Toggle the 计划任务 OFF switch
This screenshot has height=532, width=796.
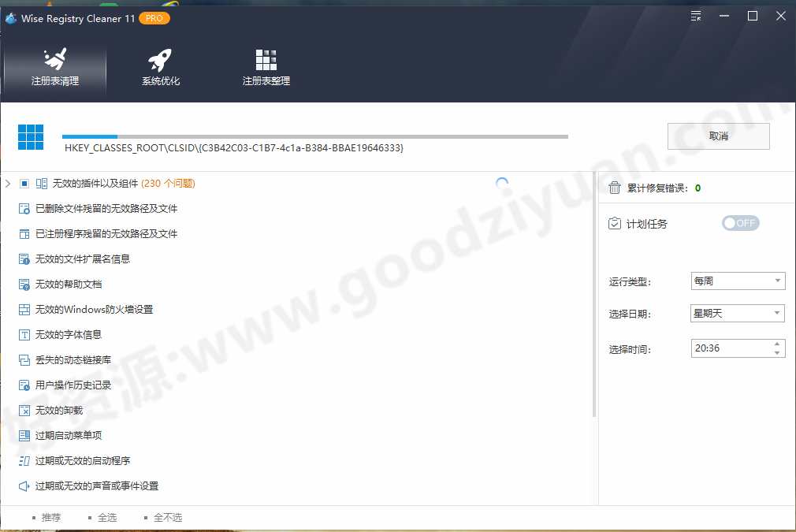click(x=741, y=223)
